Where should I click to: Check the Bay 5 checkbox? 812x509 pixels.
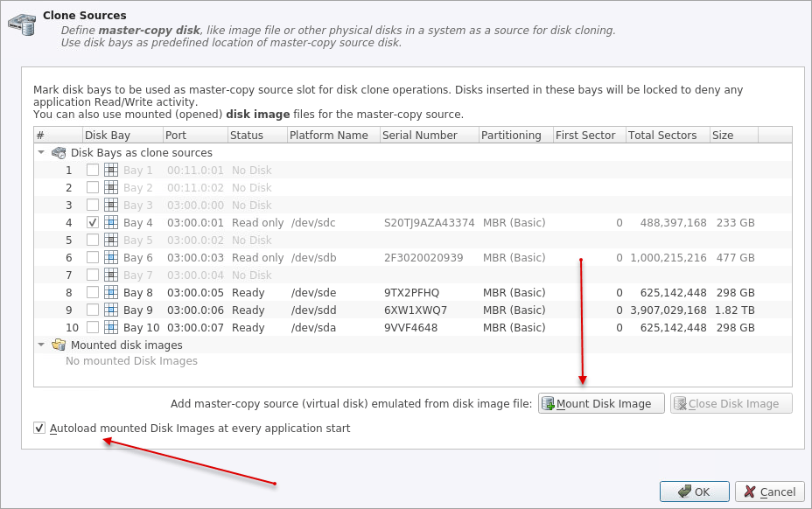point(93,240)
